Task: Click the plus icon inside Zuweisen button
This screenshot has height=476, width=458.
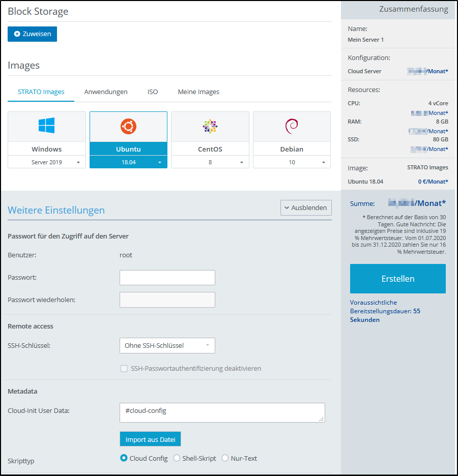Action: click(16, 34)
